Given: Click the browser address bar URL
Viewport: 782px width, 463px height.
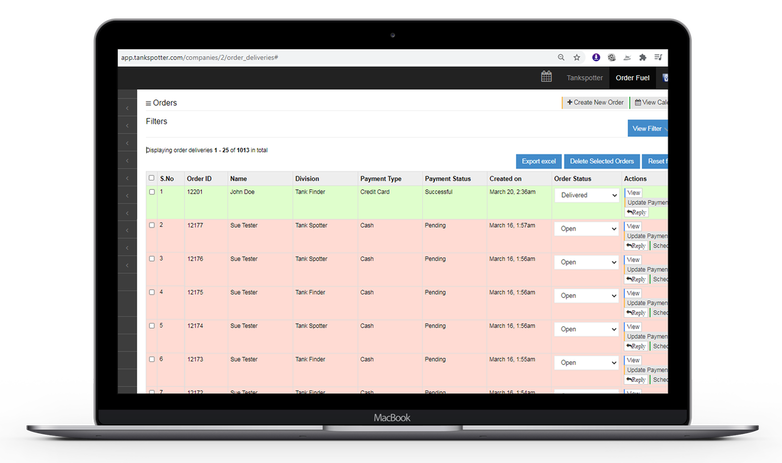Looking at the screenshot, I should coord(199,57).
